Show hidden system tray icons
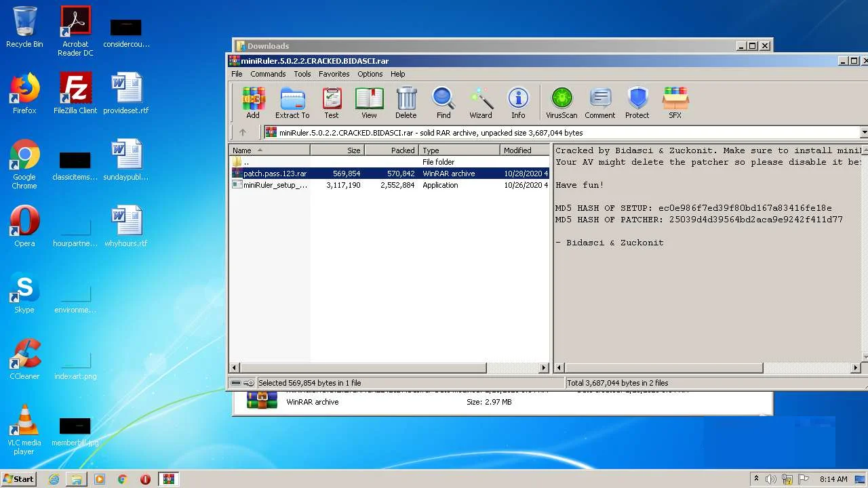 click(x=756, y=479)
